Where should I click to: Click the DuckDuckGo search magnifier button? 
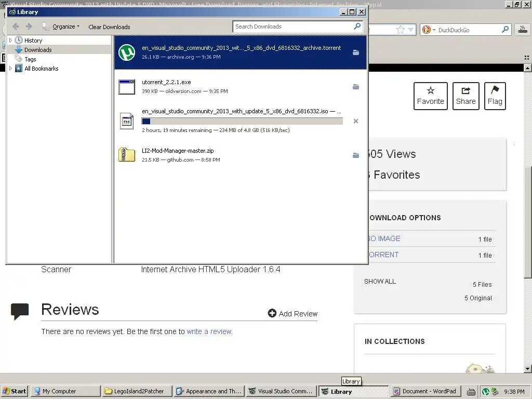pyautogui.click(x=505, y=30)
